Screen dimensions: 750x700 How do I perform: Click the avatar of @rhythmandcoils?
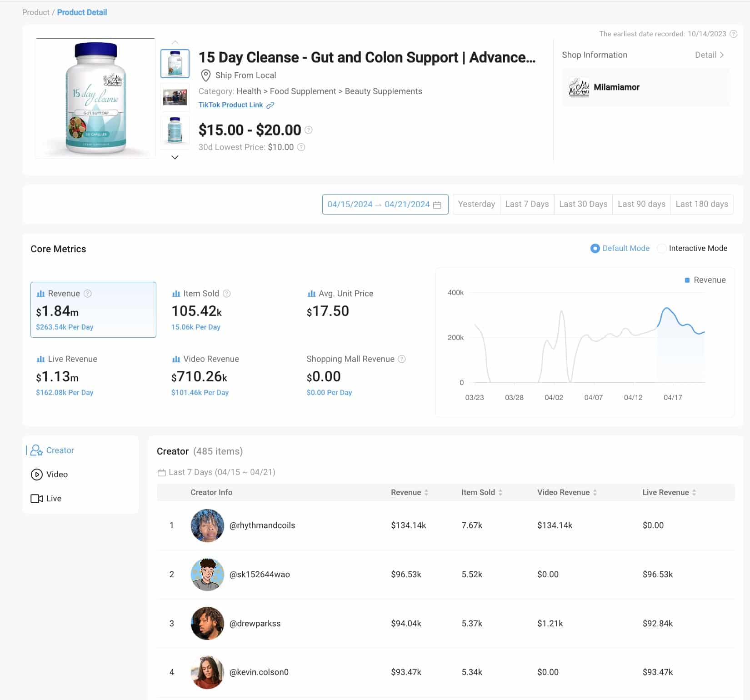pos(207,525)
